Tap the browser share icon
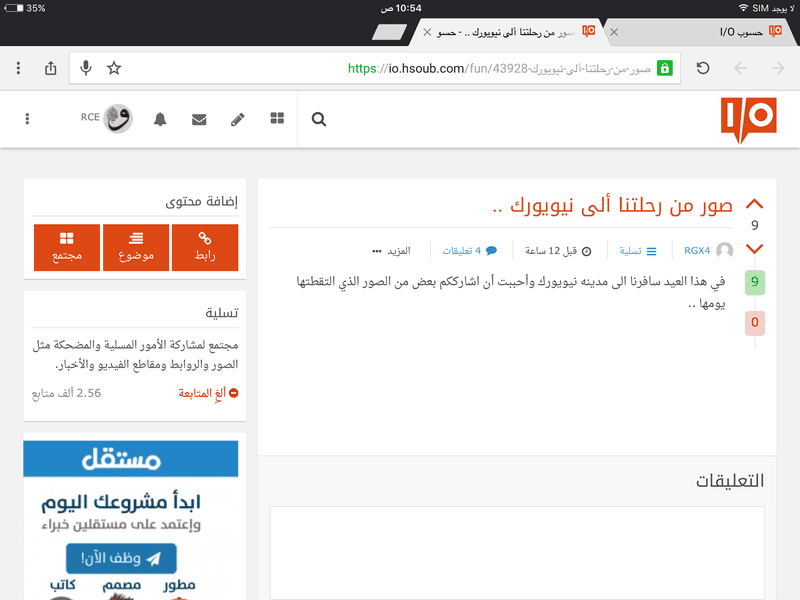 click(51, 68)
